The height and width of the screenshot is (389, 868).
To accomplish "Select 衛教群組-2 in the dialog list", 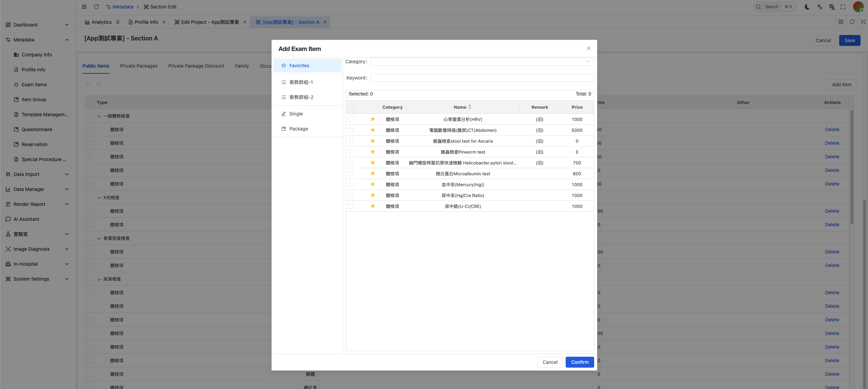I will [307, 97].
